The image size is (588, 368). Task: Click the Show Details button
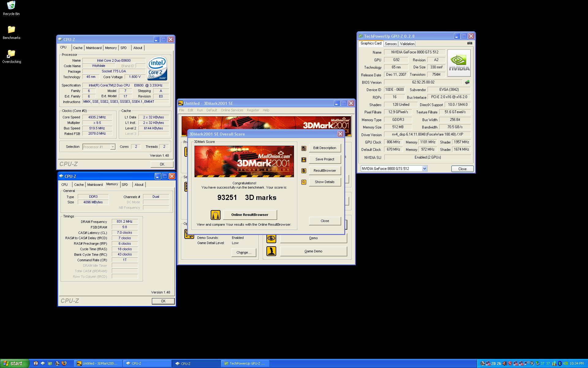coord(325,182)
